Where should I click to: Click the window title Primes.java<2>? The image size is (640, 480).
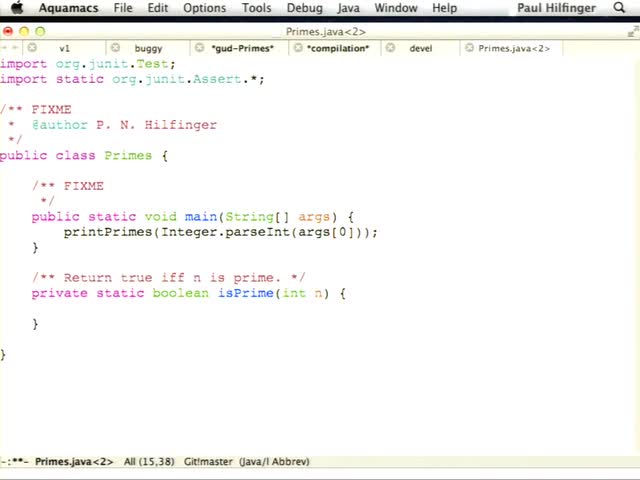(x=325, y=31)
